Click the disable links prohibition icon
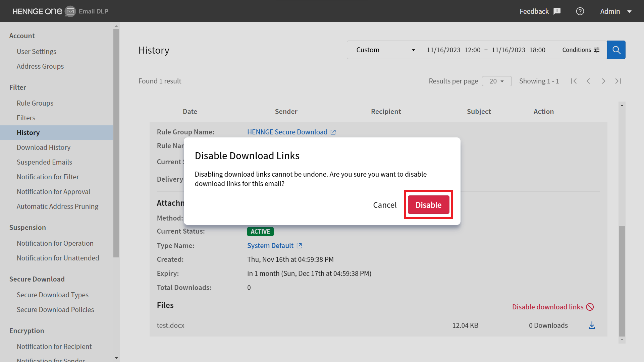This screenshot has width=644, height=362. (x=590, y=307)
